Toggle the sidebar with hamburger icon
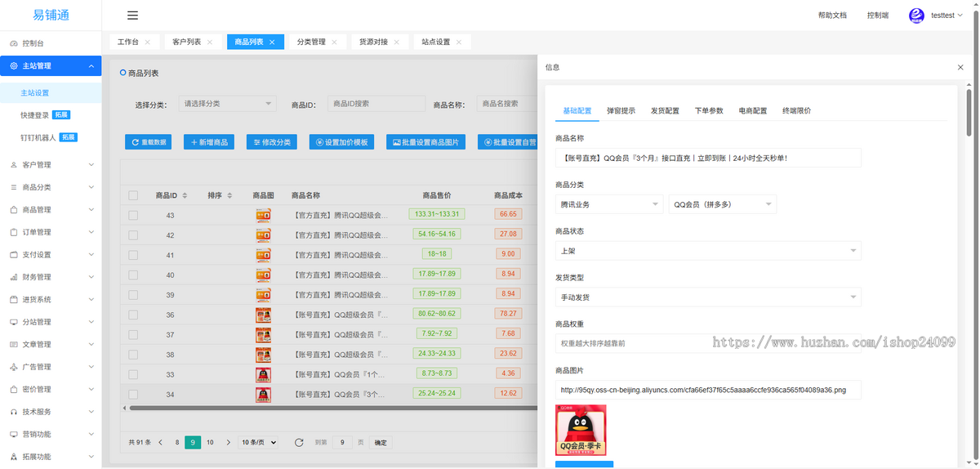Image resolution: width=980 pixels, height=469 pixels. [x=132, y=15]
